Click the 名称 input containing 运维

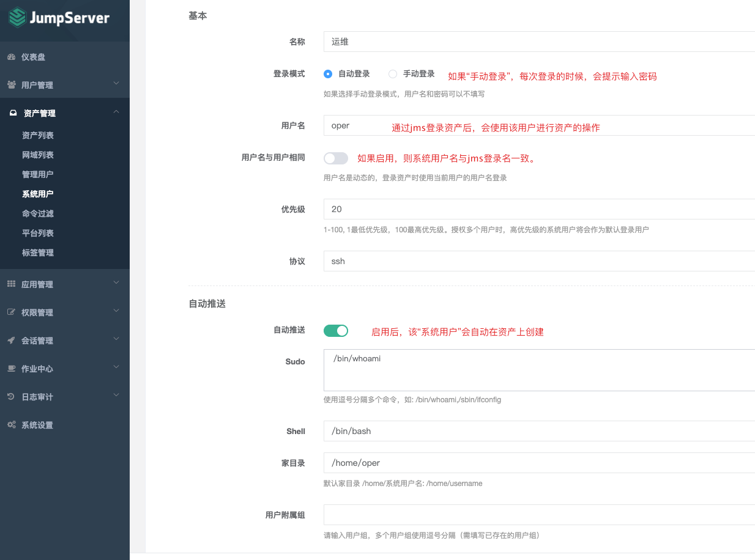539,42
